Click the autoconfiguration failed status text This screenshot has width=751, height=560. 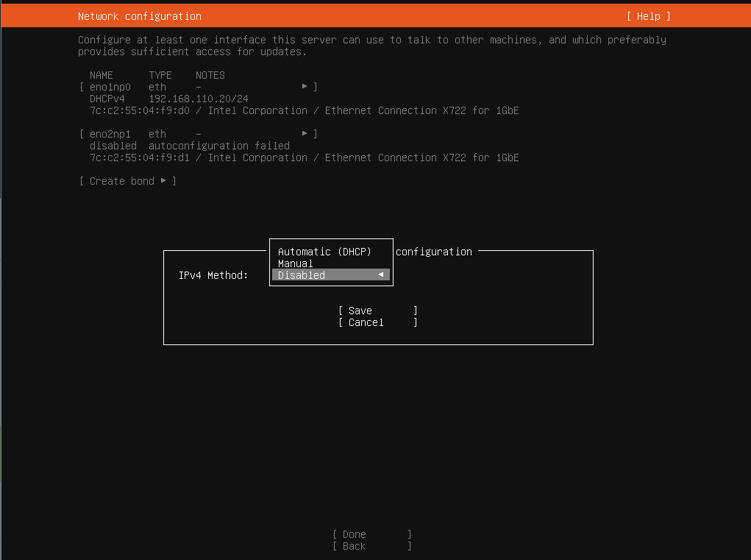[219, 146]
